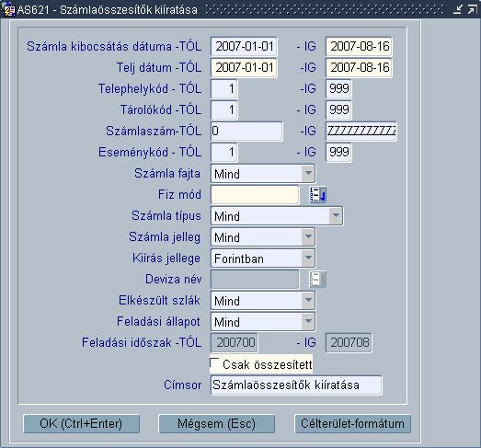Viewport: 481px width, 448px height.
Task: Open the Kiírás jellege Forintban dropdown
Action: tap(308, 258)
